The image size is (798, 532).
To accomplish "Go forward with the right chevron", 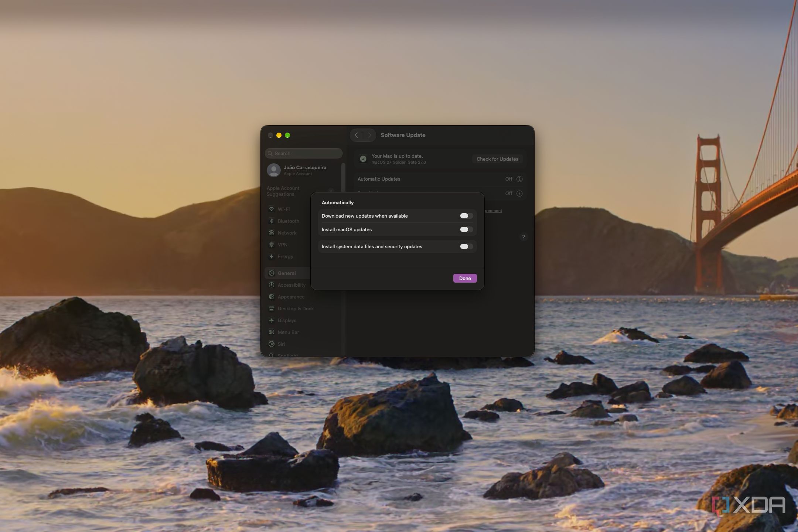I will [369, 135].
